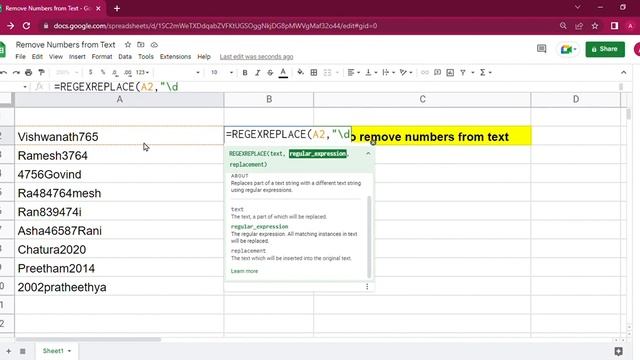Viewport: 640px width, 360px height.
Task: Open 'Last edit was seconds ago' link
Action: (x=256, y=57)
